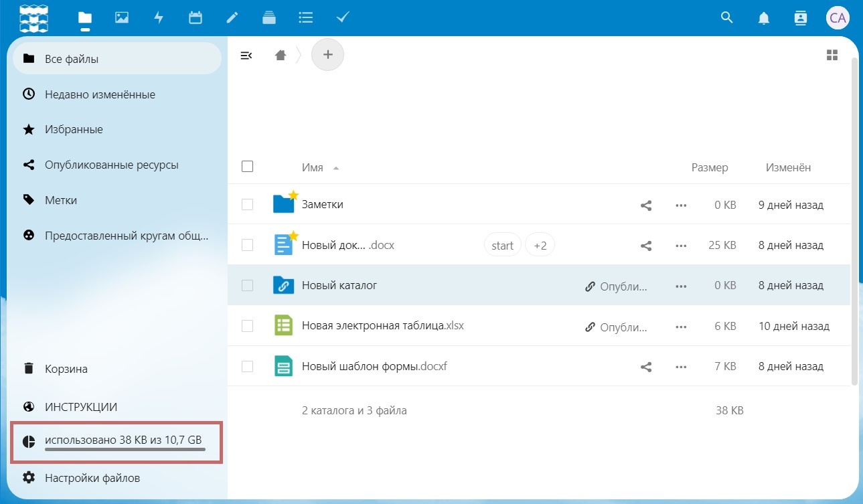This screenshot has height=504, width=863.
Task: Collapse the navigation sidebar toggle
Action: click(246, 56)
